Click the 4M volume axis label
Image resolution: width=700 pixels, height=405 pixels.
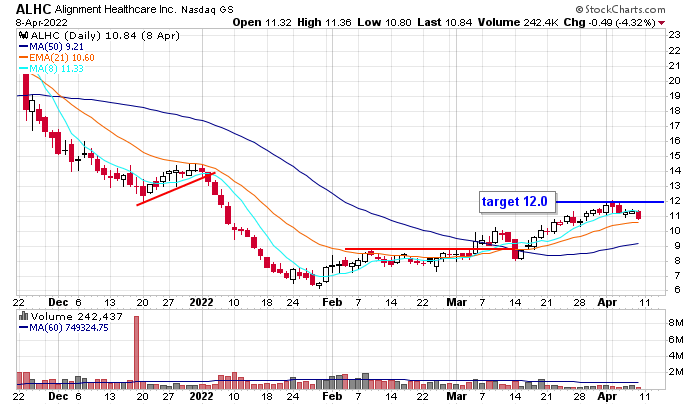676,356
